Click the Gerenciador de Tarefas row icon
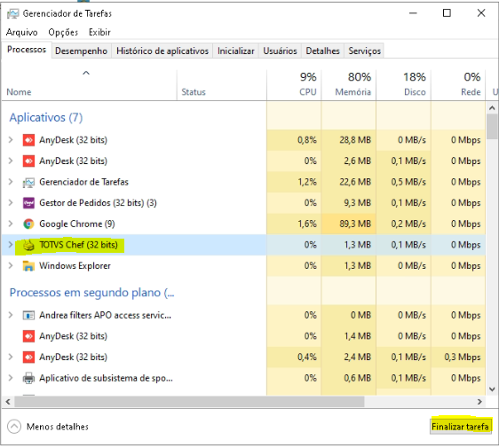This screenshot has height=448, width=499. [28, 182]
